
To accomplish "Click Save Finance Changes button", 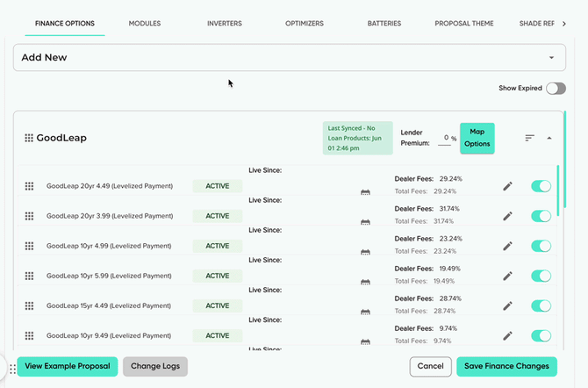I will point(506,366).
